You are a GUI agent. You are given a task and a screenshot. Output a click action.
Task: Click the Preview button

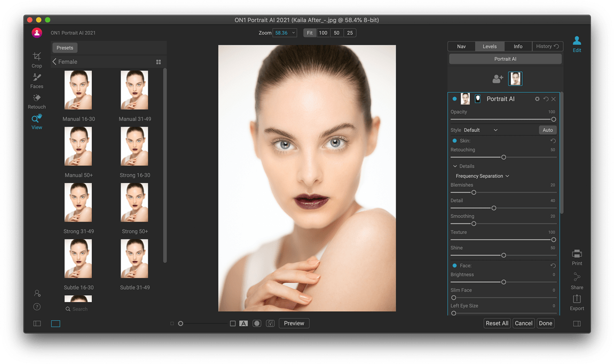pyautogui.click(x=294, y=323)
